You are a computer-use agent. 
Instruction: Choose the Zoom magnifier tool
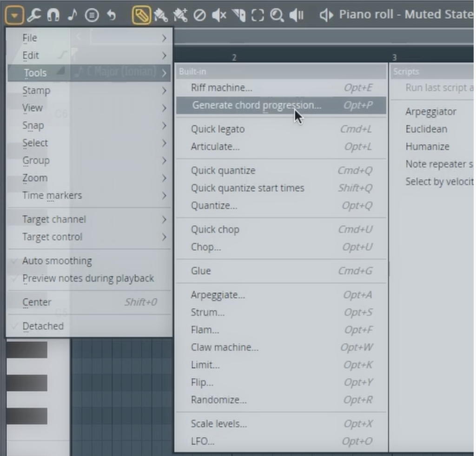coord(277,15)
